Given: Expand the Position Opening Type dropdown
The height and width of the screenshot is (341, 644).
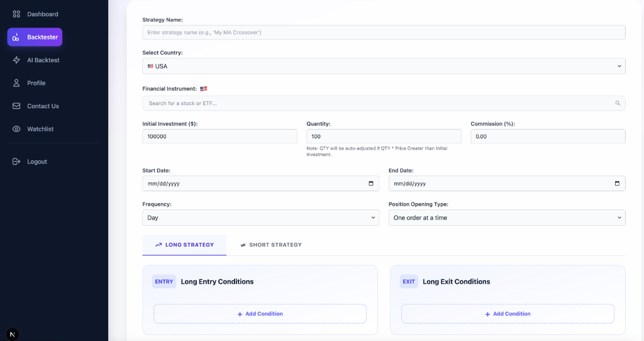Looking at the screenshot, I should pos(507,218).
